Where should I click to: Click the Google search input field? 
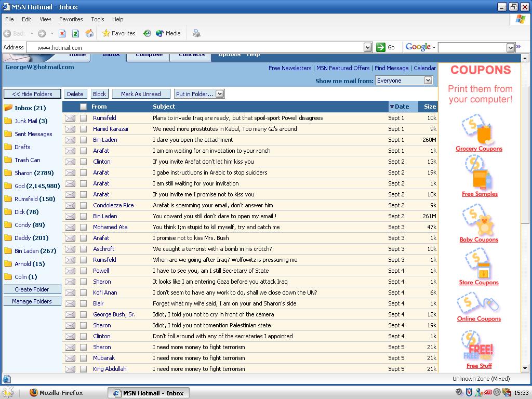[472, 47]
